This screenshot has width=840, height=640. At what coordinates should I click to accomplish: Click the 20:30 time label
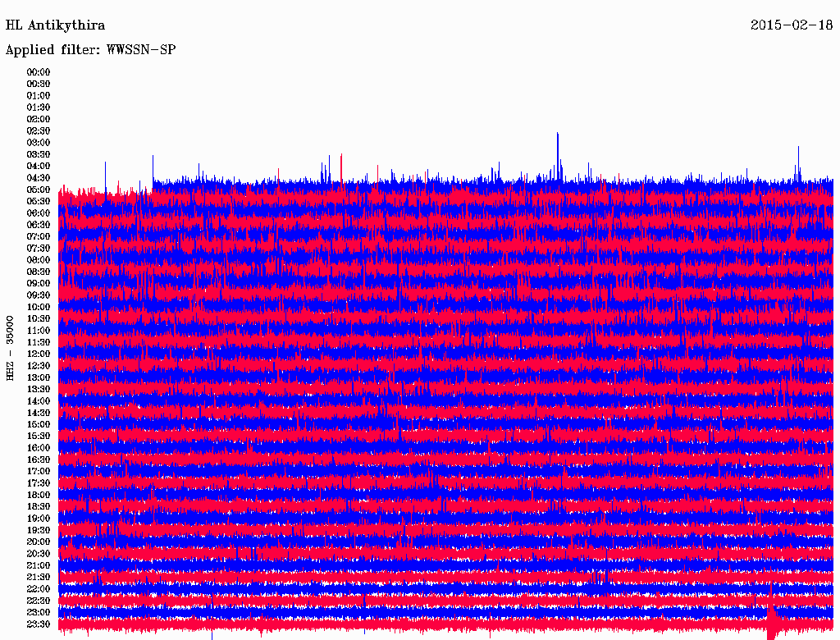pyautogui.click(x=39, y=554)
